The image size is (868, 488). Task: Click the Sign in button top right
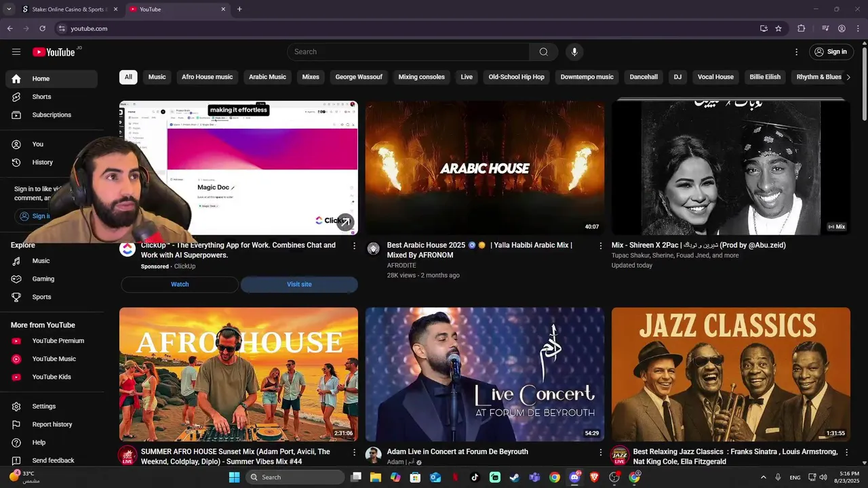(x=831, y=52)
